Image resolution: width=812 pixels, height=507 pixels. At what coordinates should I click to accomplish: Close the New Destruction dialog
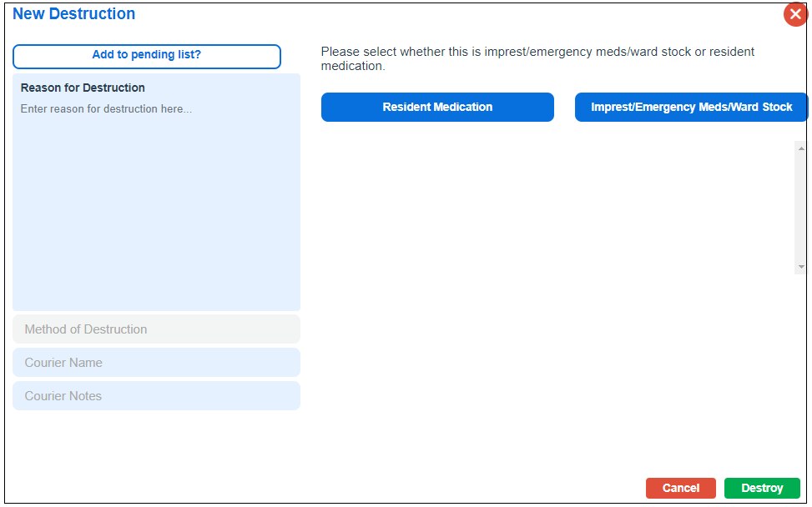point(794,14)
